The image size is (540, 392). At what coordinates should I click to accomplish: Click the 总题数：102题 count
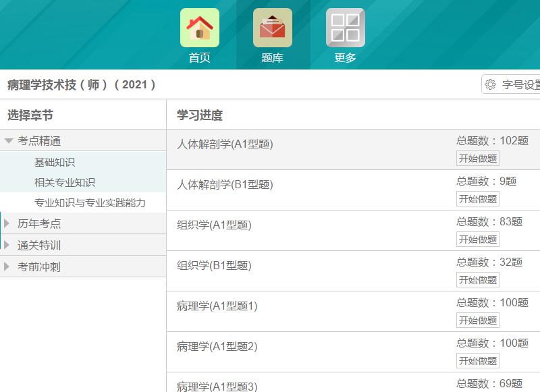[x=493, y=140]
